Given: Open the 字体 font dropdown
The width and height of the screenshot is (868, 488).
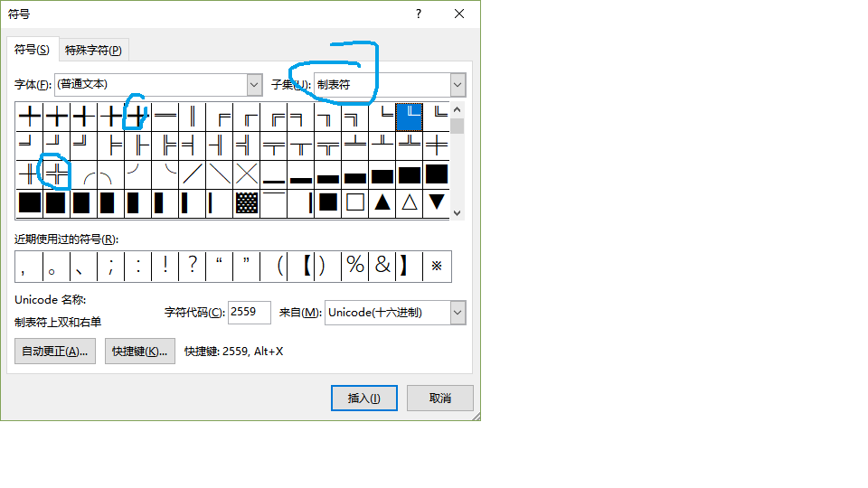Looking at the screenshot, I should point(254,85).
